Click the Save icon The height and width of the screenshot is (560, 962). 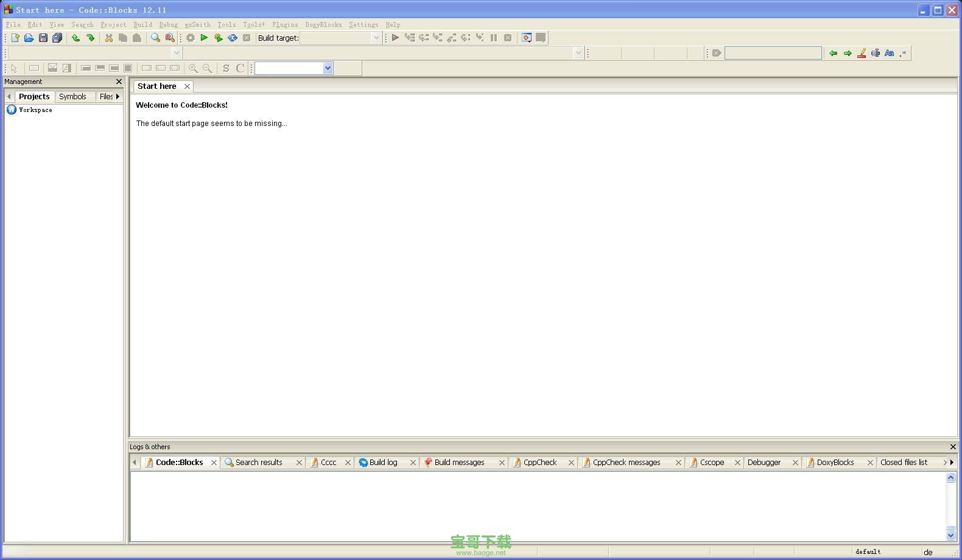coord(43,38)
